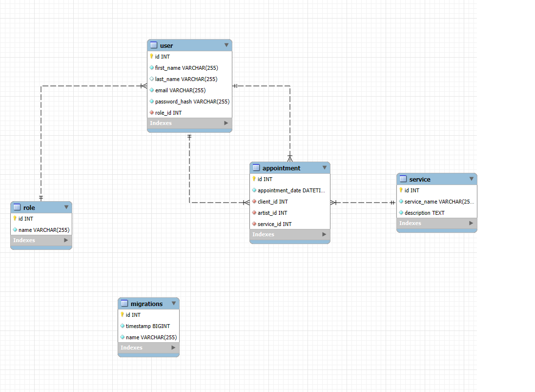This screenshot has height=392, width=535.
Task: Expand the Indexes section of the user table
Action: point(226,123)
